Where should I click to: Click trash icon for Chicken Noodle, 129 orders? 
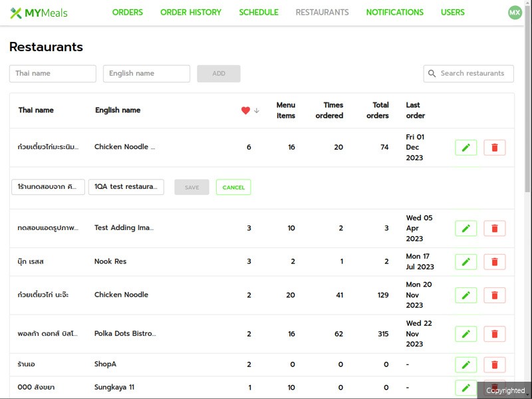click(x=494, y=295)
